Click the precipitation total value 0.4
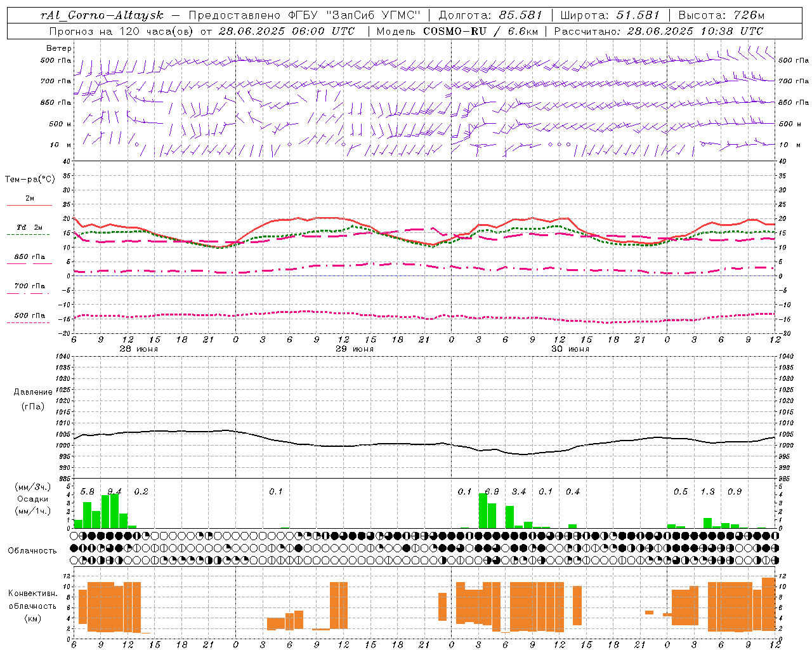This screenshot has height=650, width=812. coord(573,492)
